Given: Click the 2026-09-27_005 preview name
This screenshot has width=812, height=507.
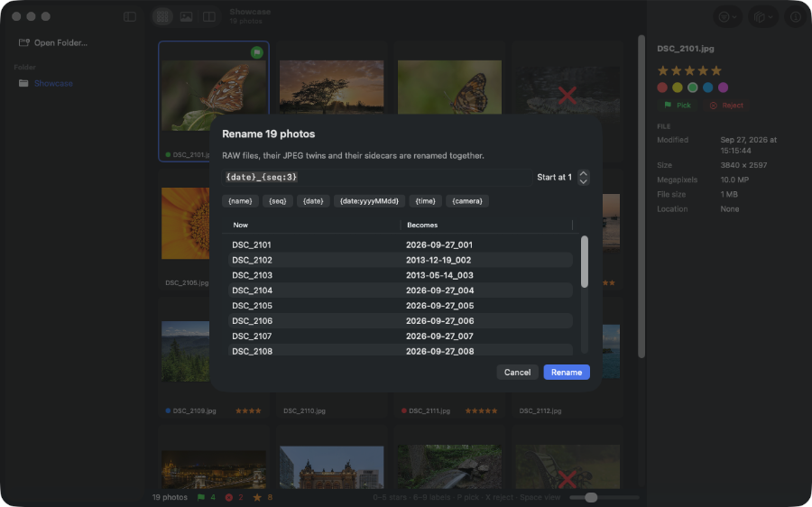Looking at the screenshot, I should [439, 306].
